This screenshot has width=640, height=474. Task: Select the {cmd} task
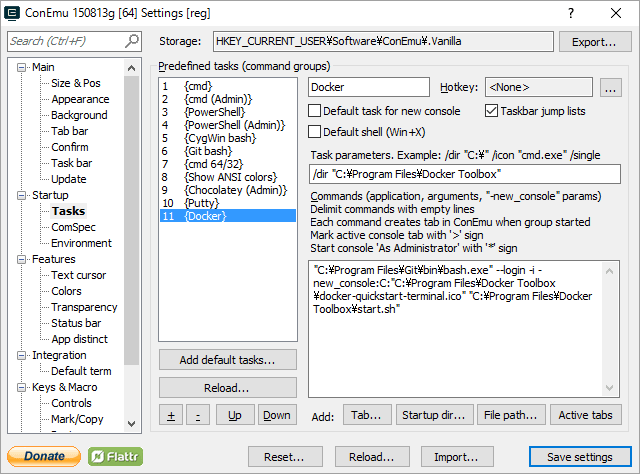228,86
